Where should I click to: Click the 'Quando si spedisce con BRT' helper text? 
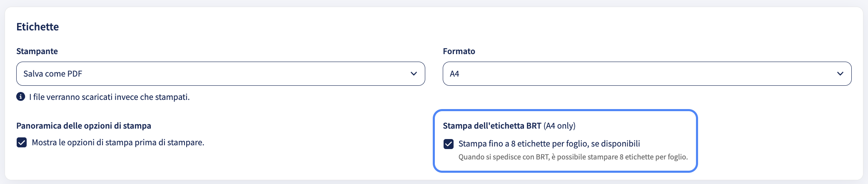click(573, 157)
